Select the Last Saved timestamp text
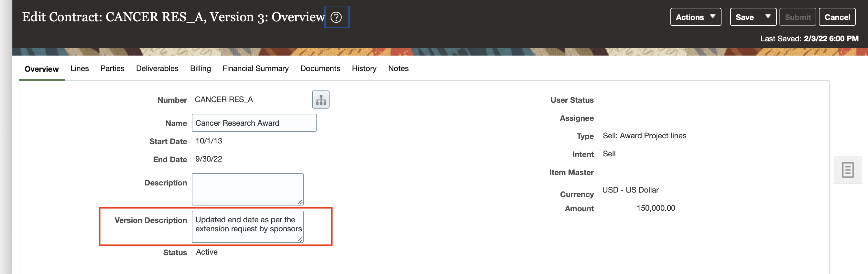This screenshot has width=868, height=274. coord(809,39)
